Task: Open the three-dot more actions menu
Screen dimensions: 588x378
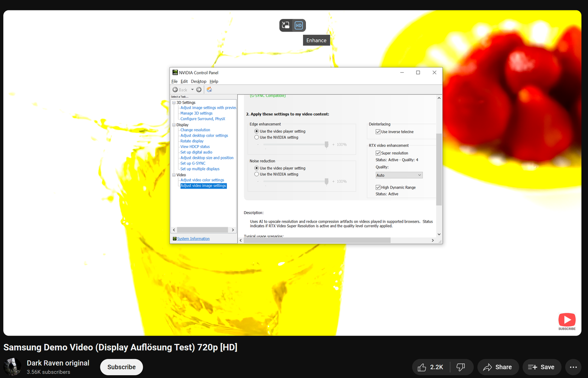Action: [x=573, y=367]
